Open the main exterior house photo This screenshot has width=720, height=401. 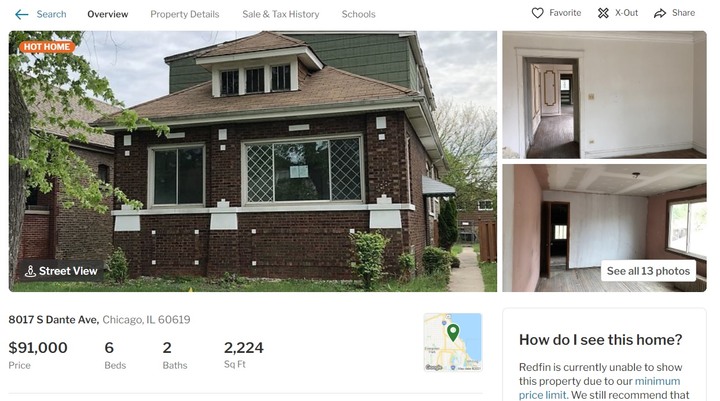coord(253,161)
